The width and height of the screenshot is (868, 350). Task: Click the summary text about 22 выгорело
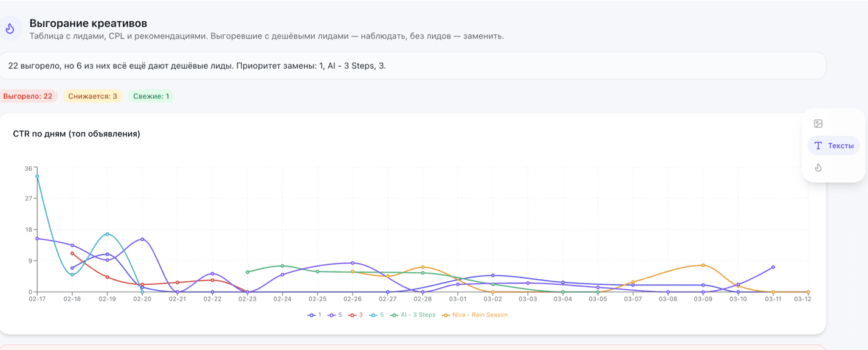coord(197,65)
